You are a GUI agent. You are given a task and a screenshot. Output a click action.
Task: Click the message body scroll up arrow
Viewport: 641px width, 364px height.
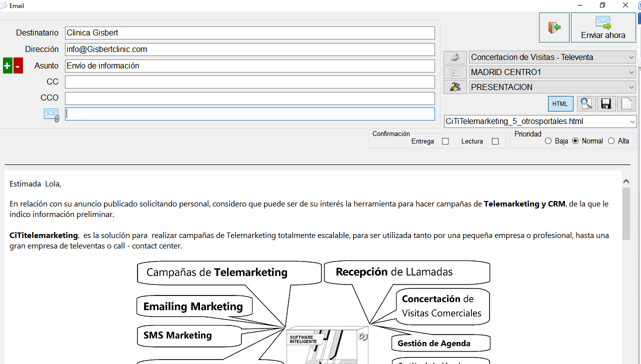626,181
